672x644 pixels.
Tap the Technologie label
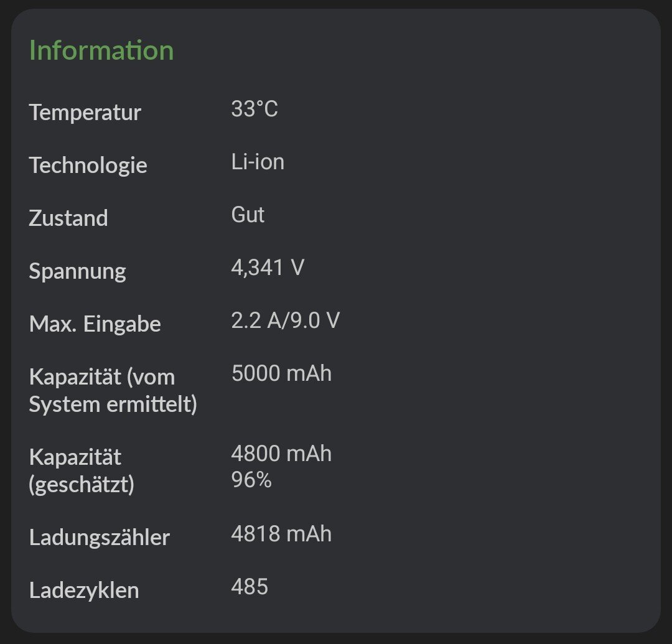pos(88,166)
